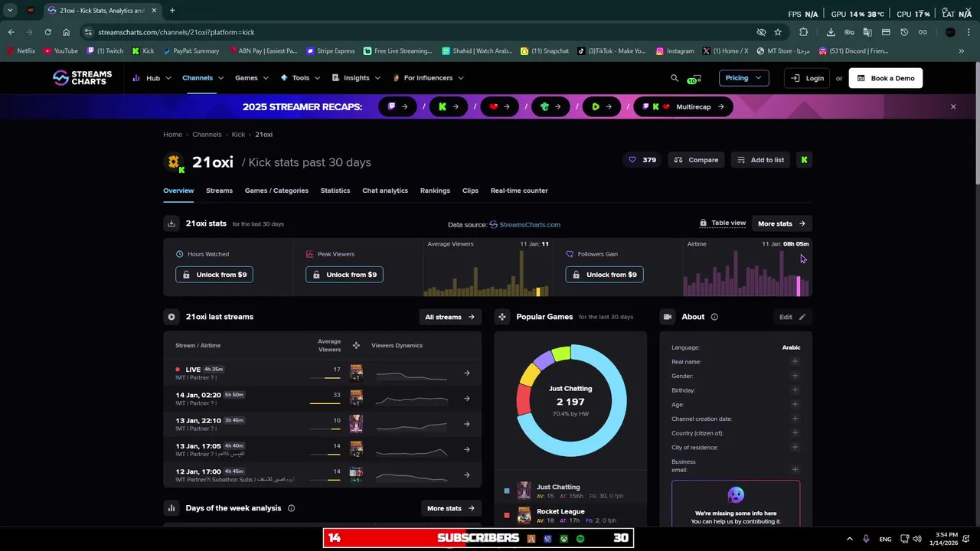Unlock Peak Viewers from $9
Viewport: 980px width, 551px height.
click(x=345, y=275)
